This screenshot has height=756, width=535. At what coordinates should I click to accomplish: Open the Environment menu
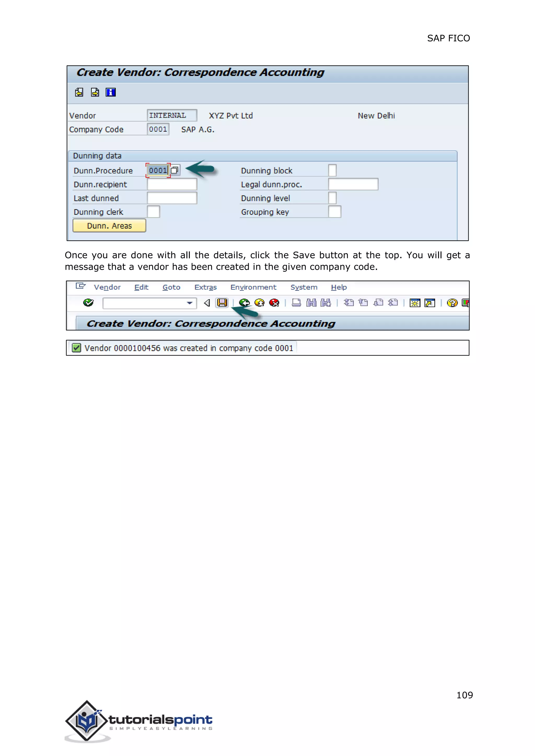point(253,287)
